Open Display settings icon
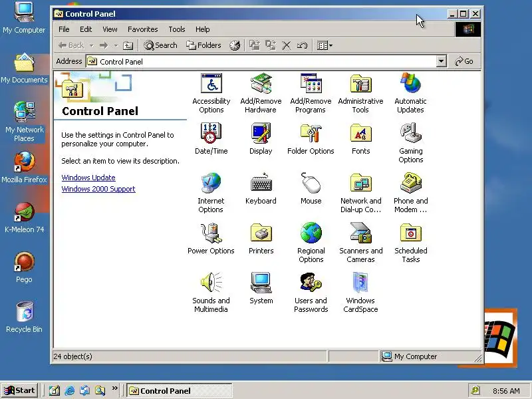532x399 pixels. 261,139
